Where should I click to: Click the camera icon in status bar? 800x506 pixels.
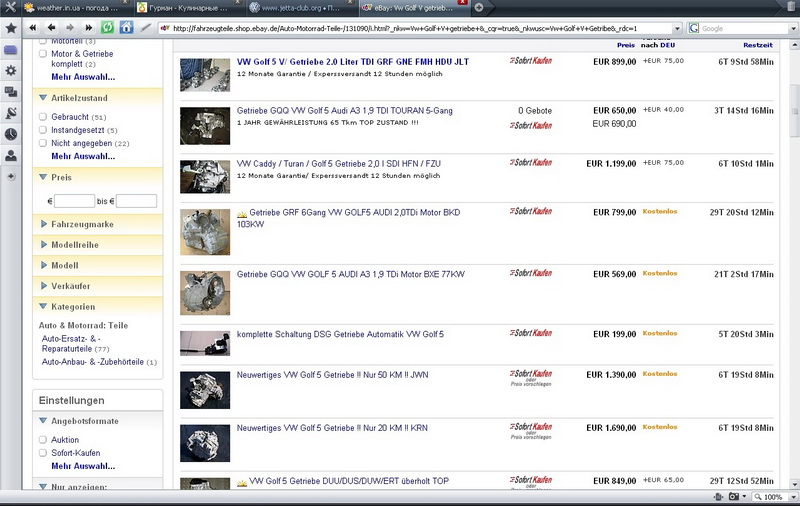[x=734, y=497]
